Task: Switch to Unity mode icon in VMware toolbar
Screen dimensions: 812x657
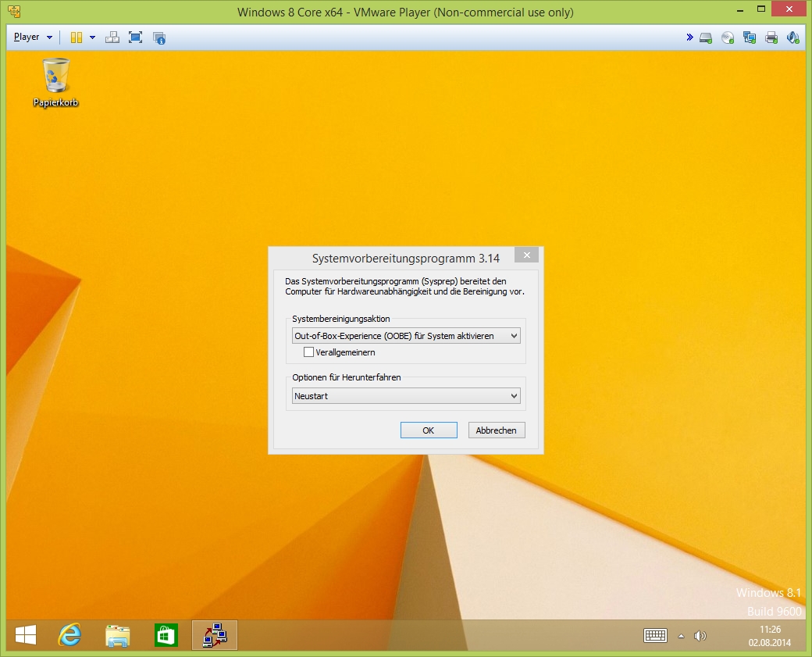Action: (159, 37)
